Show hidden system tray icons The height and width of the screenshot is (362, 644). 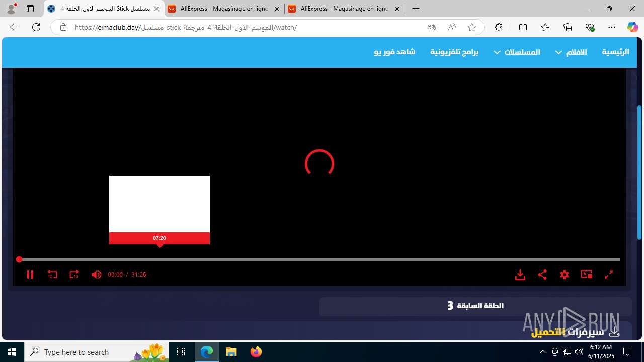point(542,352)
